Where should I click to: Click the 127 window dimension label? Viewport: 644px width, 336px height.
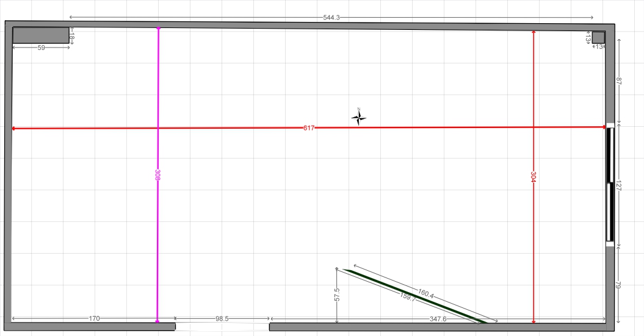tap(619, 186)
